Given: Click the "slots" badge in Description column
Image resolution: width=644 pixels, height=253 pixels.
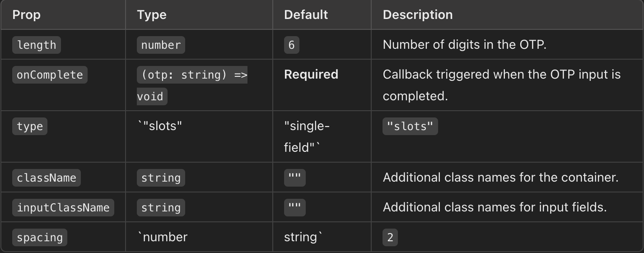Looking at the screenshot, I should (410, 126).
